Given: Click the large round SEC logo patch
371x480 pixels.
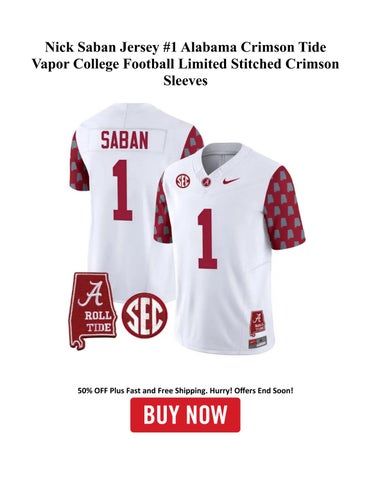Looking at the screenshot, I should pos(145,315).
